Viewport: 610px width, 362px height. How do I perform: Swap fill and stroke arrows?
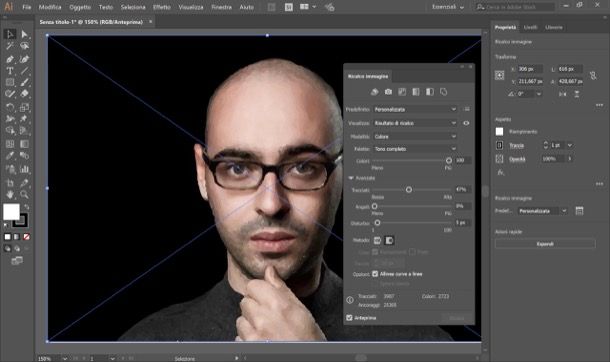(x=27, y=206)
